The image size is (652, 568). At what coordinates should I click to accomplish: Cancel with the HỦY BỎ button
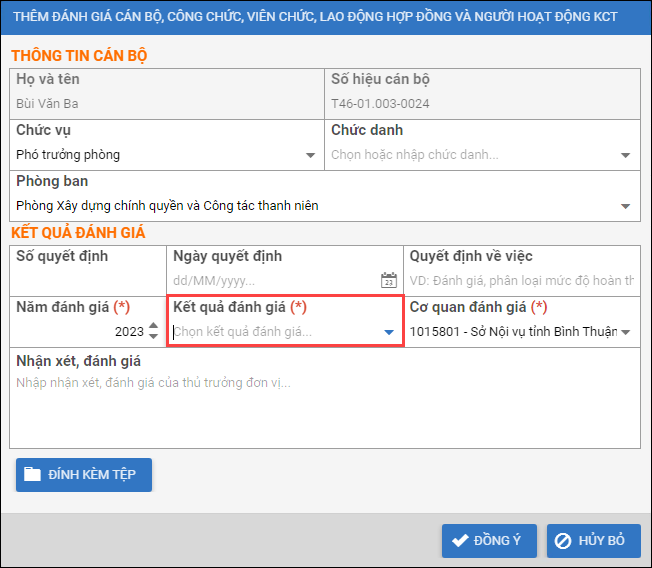point(593,541)
